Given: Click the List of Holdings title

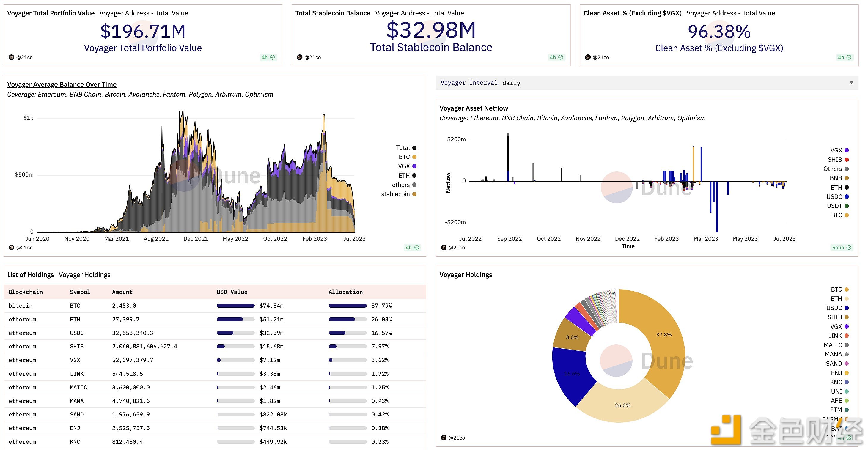Looking at the screenshot, I should pos(30,275).
